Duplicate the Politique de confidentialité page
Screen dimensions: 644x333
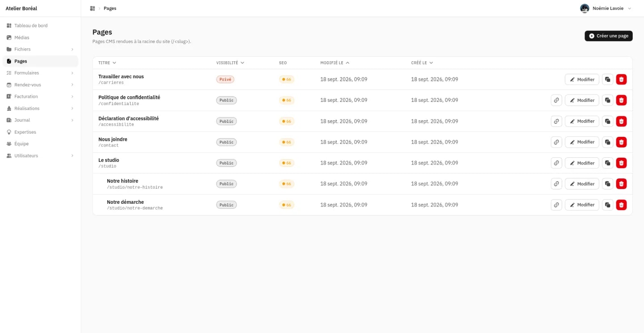607,100
